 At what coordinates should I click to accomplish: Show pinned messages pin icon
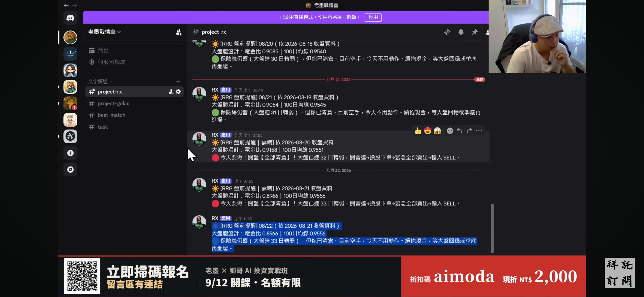pos(475,32)
